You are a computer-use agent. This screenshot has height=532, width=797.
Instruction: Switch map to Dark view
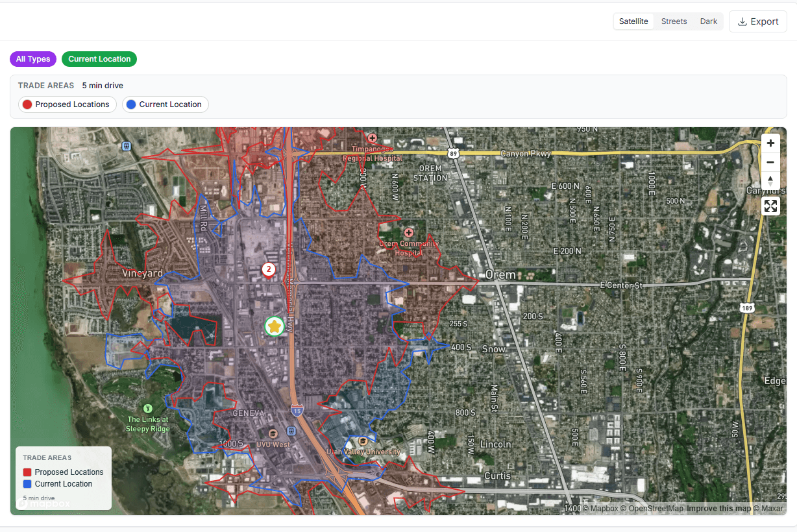point(709,21)
